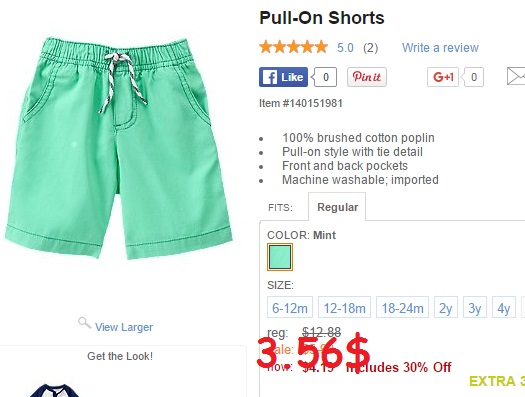Click the Facebook Like button
The width and height of the screenshot is (525, 397).
coord(283,77)
